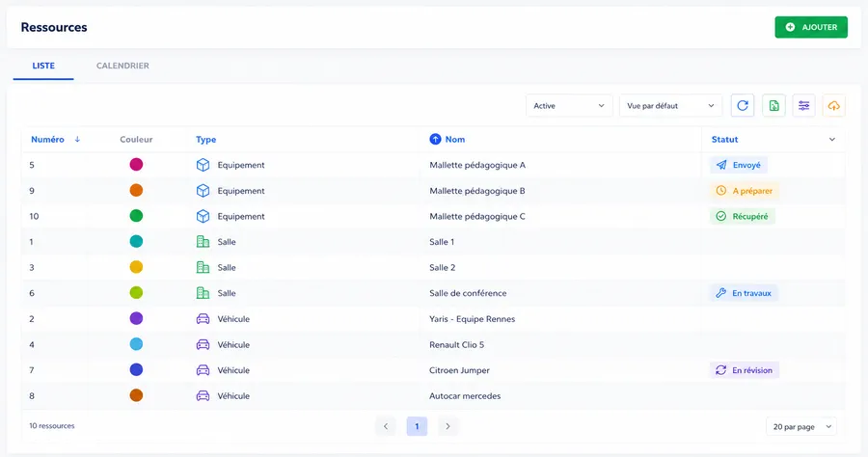Click the building icon for Salle de conférence
Screen dimensions: 868x457
click(203, 293)
